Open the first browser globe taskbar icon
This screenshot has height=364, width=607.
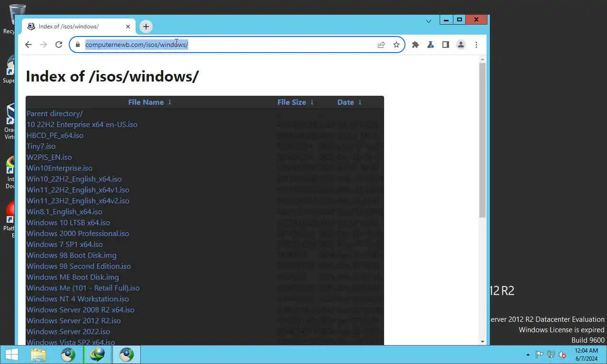(x=68, y=355)
